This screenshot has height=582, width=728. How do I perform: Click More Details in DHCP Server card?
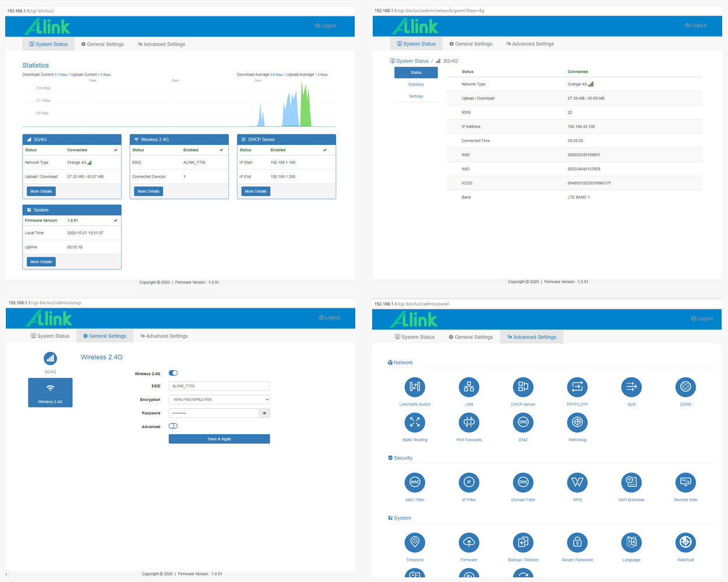256,191
